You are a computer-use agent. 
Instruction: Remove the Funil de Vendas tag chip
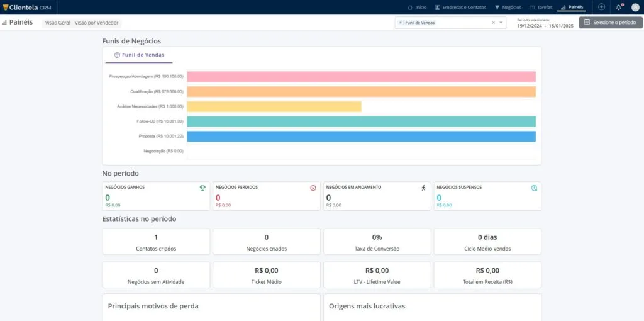point(401,23)
